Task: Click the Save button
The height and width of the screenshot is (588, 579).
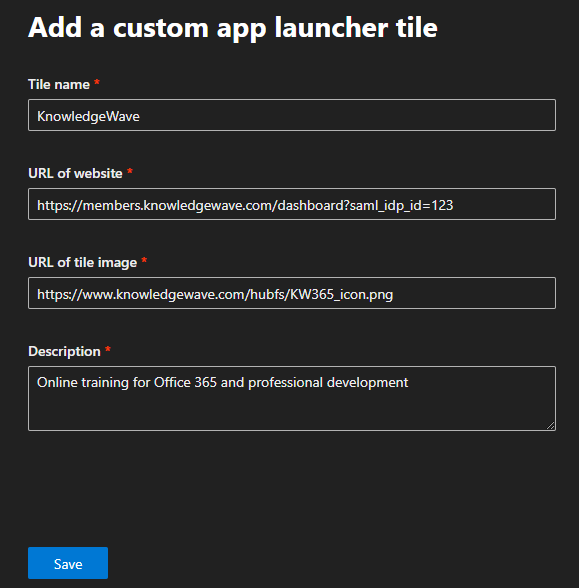Action: (x=68, y=563)
